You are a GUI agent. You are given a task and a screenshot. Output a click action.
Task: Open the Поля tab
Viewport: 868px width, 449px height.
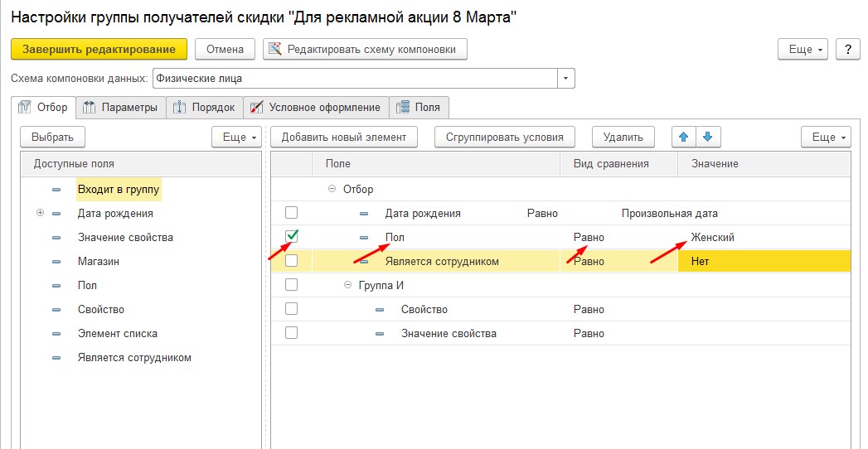pos(419,108)
